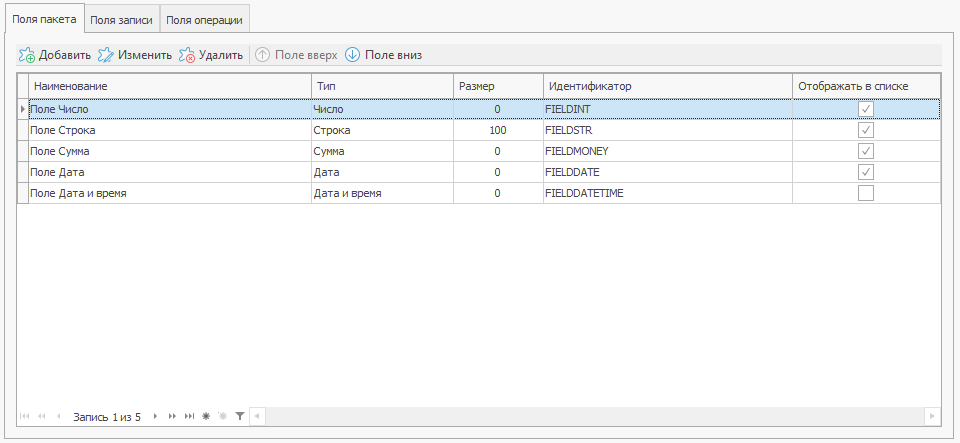Select the Поле Число name cell
Screen dimensions: 960x443
pyautogui.click(x=170, y=109)
